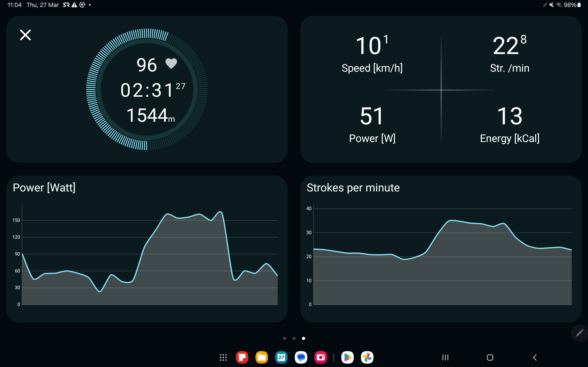Screen dimensions: 588x367
Task: Switch to the first page dot
Action: pos(284,338)
